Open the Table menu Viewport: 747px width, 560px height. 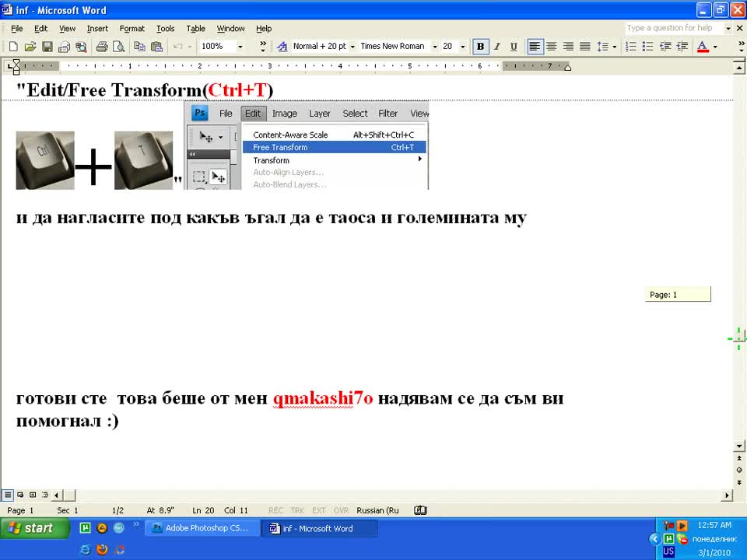tap(195, 29)
